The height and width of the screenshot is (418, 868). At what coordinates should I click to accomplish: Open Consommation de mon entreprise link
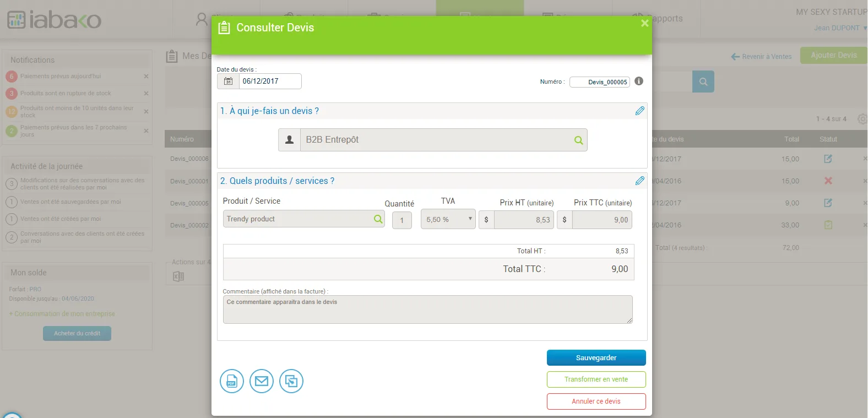[x=62, y=314]
